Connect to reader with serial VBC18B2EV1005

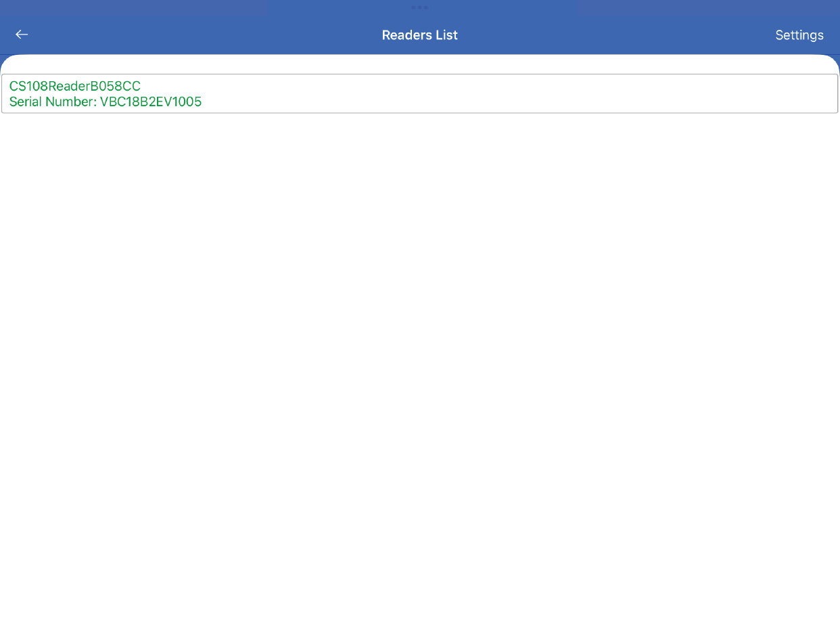[419, 94]
